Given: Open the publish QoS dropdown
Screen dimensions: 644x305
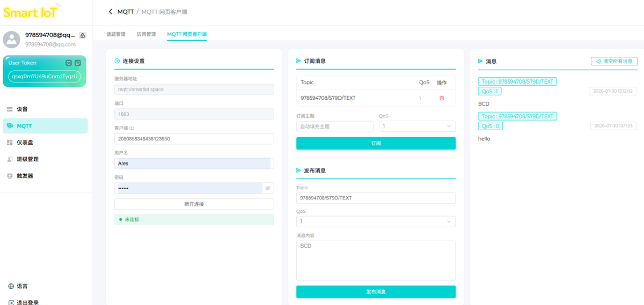Looking at the screenshot, I should tap(376, 221).
